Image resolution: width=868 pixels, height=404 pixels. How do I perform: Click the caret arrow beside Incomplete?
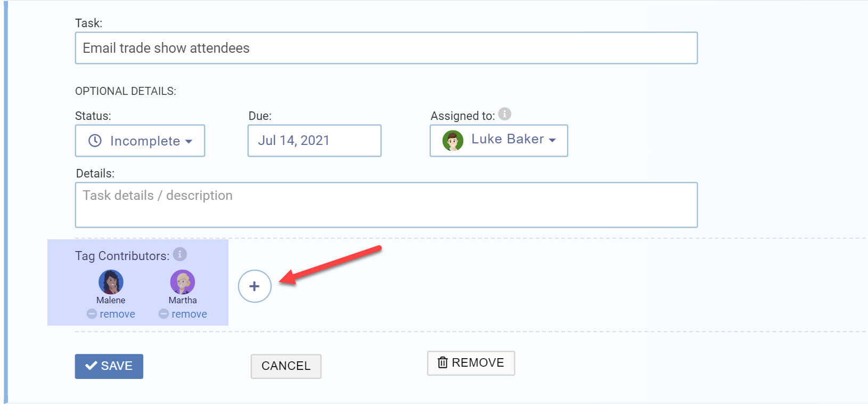189,142
